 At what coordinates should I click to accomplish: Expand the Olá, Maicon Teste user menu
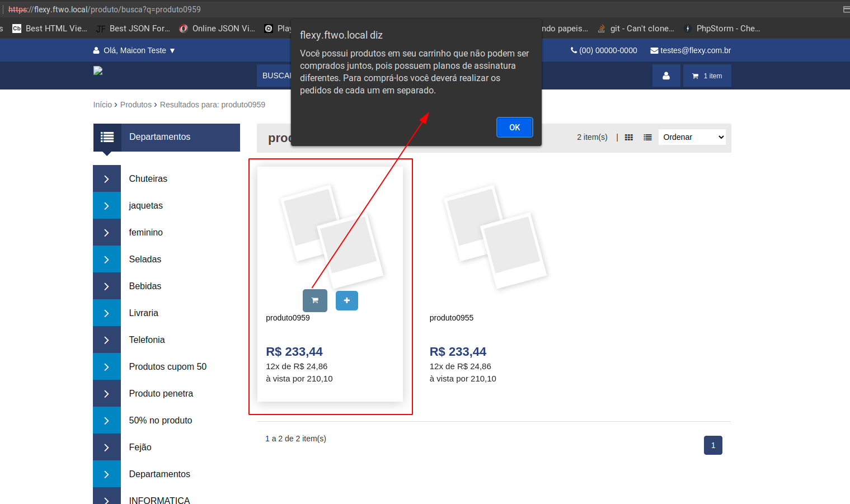click(x=134, y=50)
